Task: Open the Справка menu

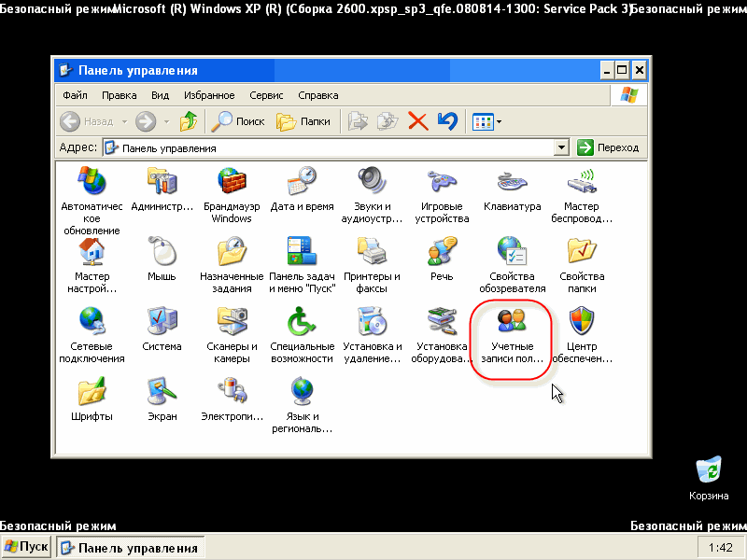Action: 318,95
